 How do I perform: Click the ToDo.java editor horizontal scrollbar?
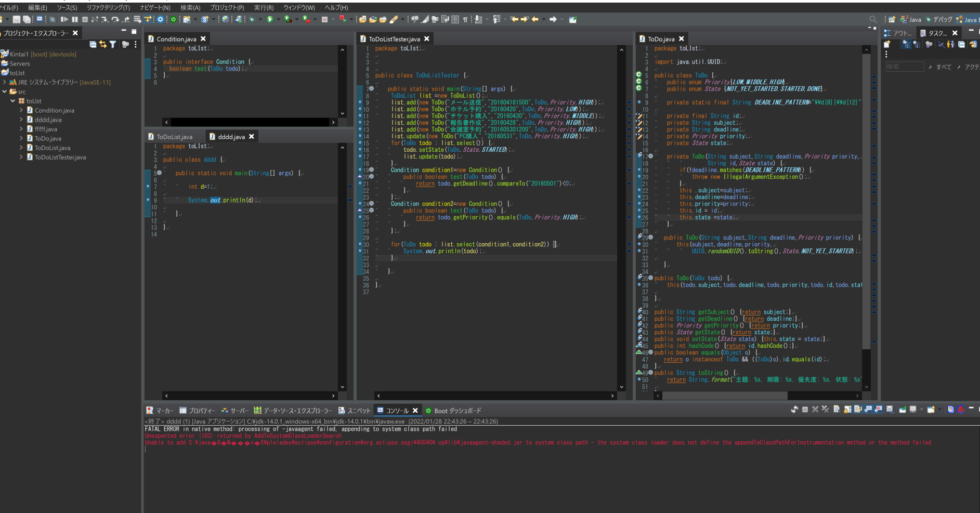pyautogui.click(x=725, y=396)
